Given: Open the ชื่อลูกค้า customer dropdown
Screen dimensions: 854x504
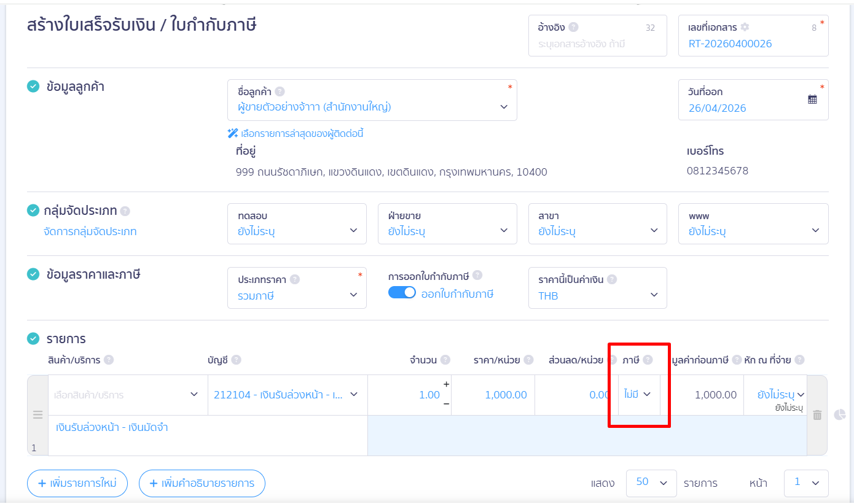Looking at the screenshot, I should click(372, 100).
